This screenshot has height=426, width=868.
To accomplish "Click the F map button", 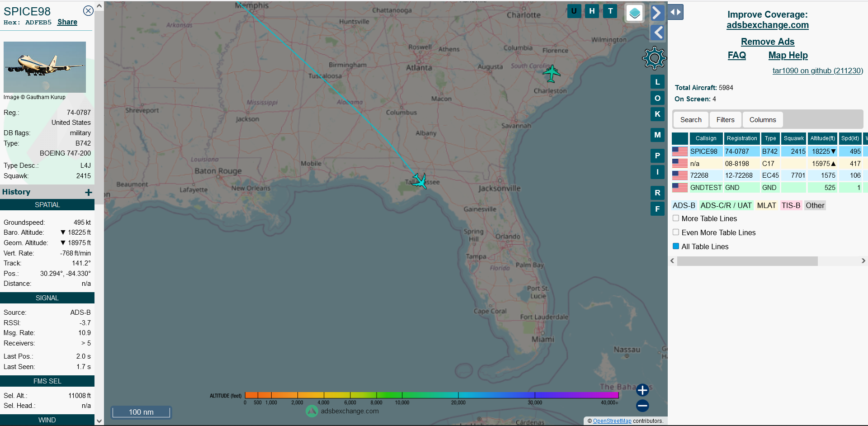I will tap(657, 208).
